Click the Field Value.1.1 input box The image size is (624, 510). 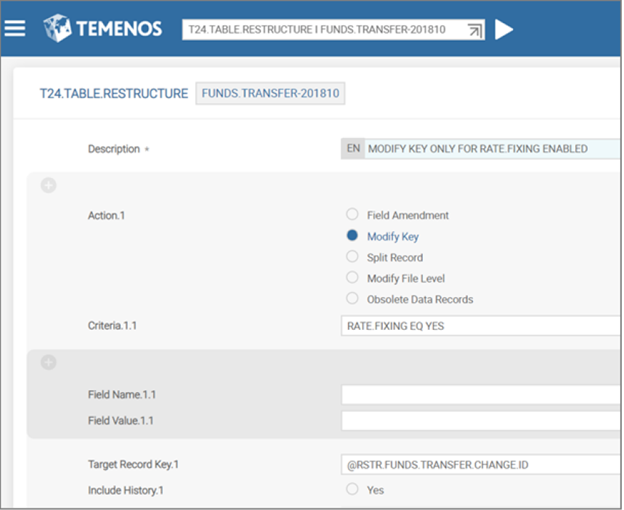pos(480,421)
